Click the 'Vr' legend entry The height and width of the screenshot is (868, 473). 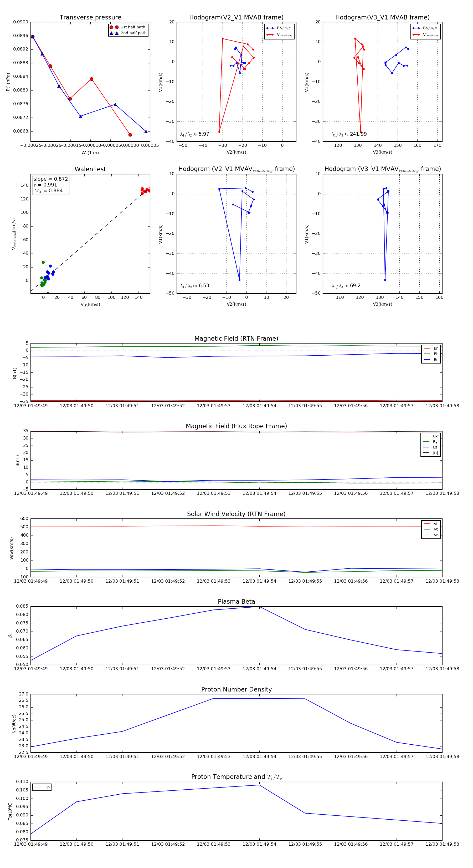pyautogui.click(x=431, y=524)
